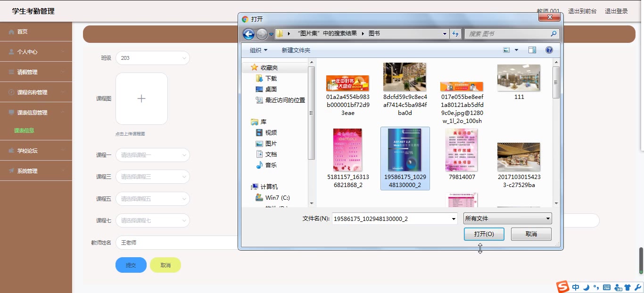
Task: Open the 组织 dropdown menu
Action: click(258, 50)
